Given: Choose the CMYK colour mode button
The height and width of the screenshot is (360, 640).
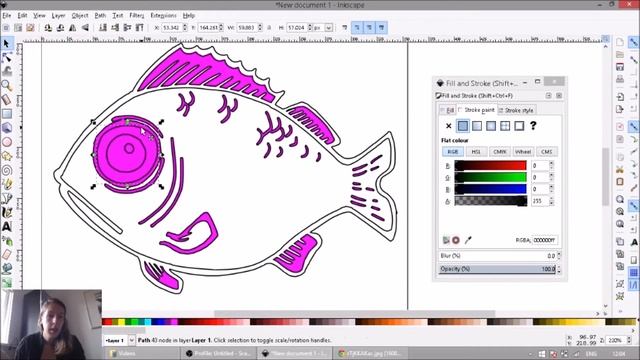Looking at the screenshot, I should pos(500,152).
